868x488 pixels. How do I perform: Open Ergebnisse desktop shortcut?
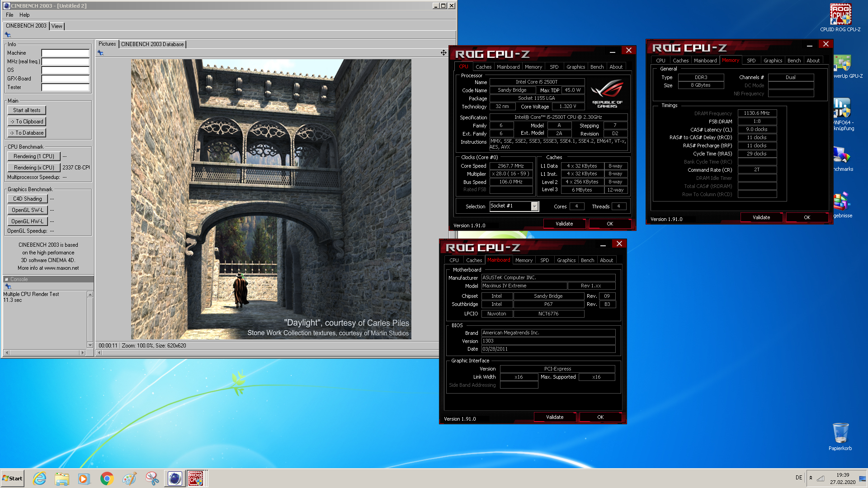tap(844, 206)
